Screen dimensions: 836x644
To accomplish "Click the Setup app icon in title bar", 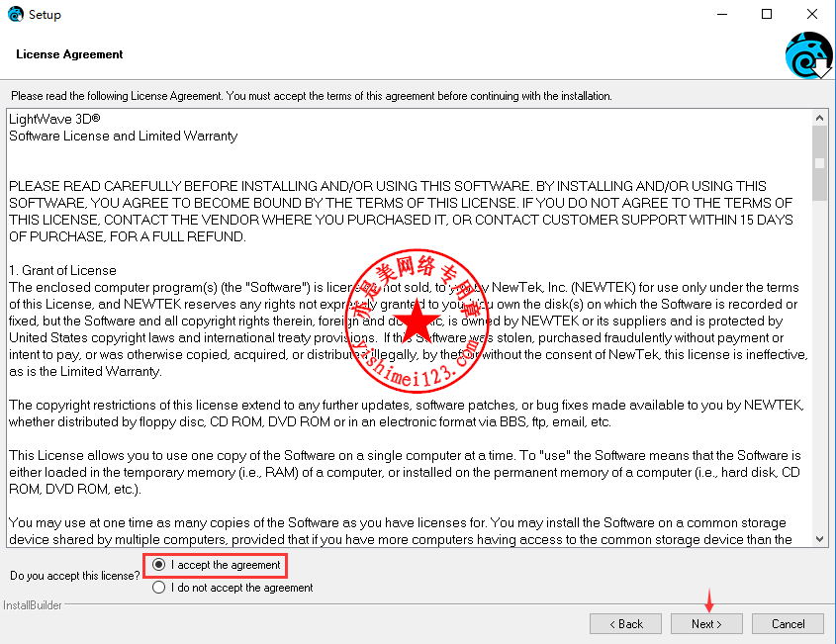I will pos(16,14).
